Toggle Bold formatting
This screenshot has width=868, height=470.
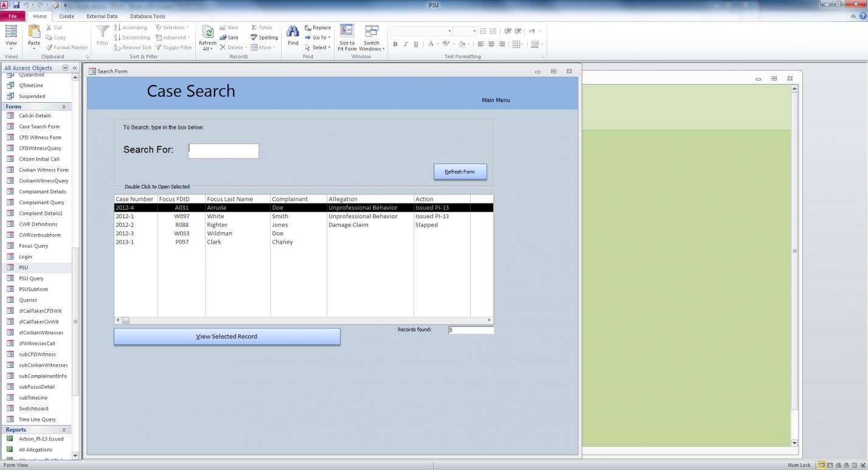coord(395,44)
